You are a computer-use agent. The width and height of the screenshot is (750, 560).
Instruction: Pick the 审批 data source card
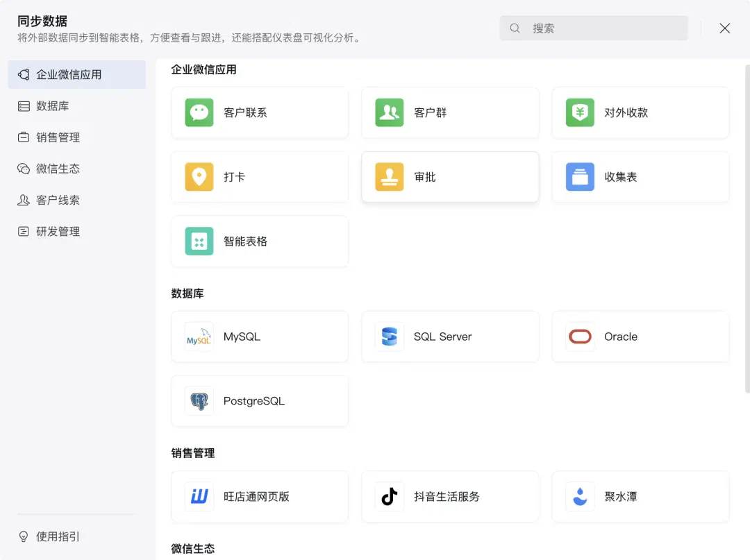click(450, 177)
